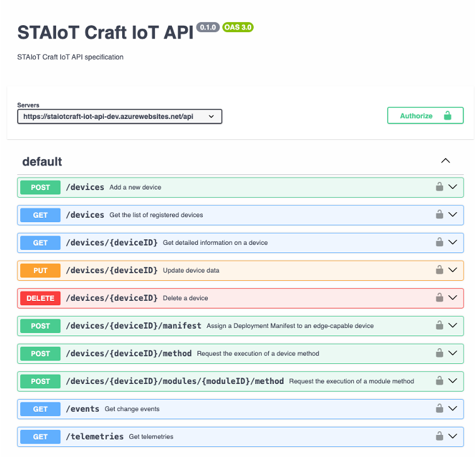476x457 pixels.
Task: Open the modules/{moduleID}/method endpoint path
Action: [174, 381]
